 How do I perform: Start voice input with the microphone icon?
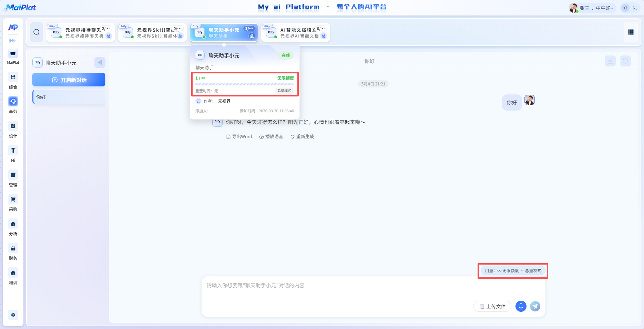coord(521,306)
